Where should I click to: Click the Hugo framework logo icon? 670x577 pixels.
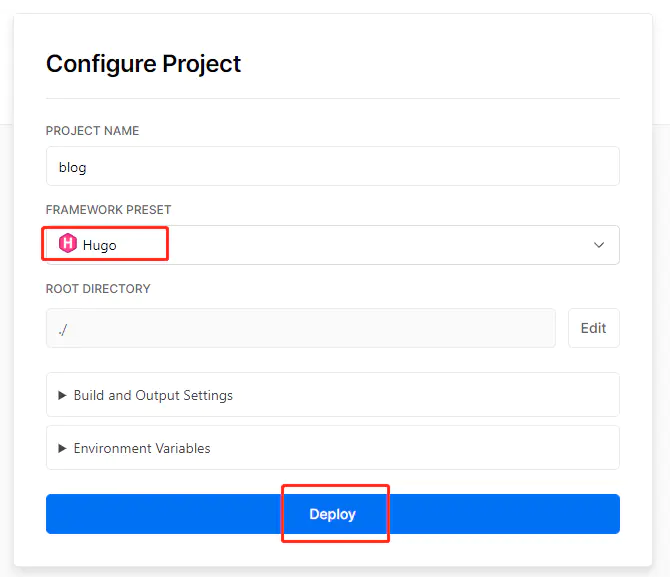tap(68, 244)
